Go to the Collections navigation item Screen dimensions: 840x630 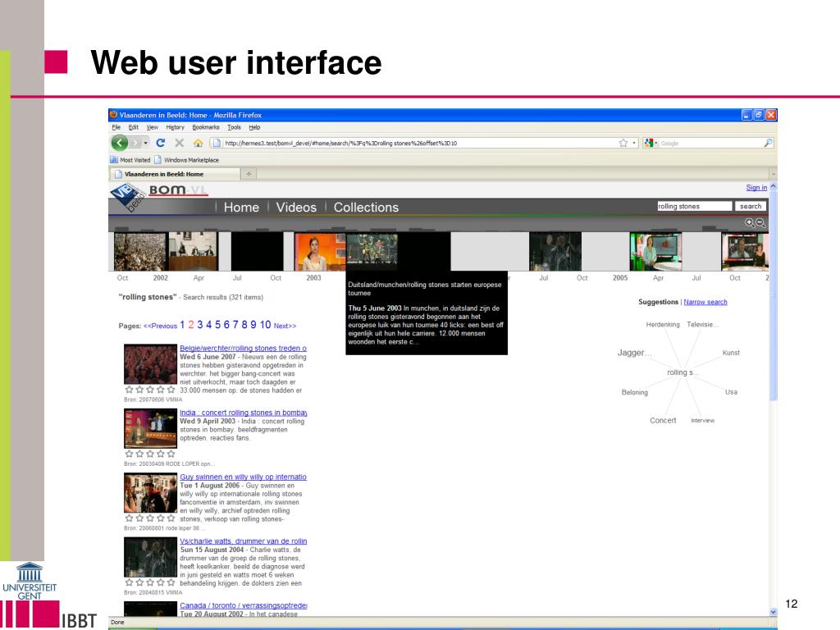pyautogui.click(x=366, y=208)
